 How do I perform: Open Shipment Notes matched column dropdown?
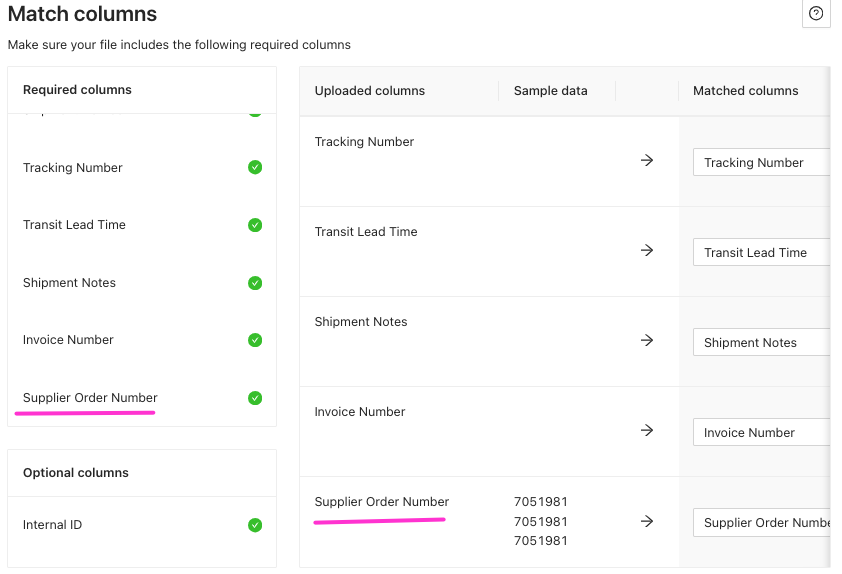[761, 343]
